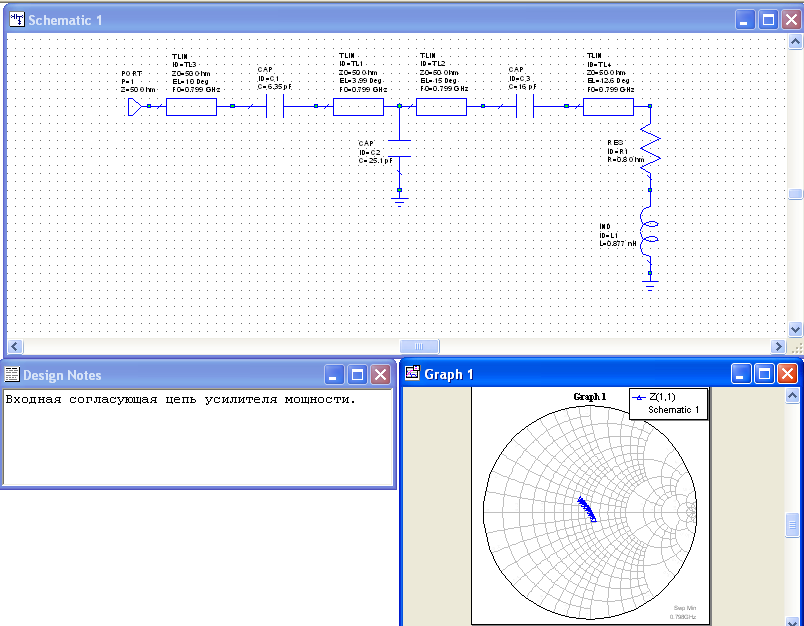The image size is (804, 626).
Task: Click Schematic 1 horizontal scrollbar thumb
Action: [x=419, y=347]
